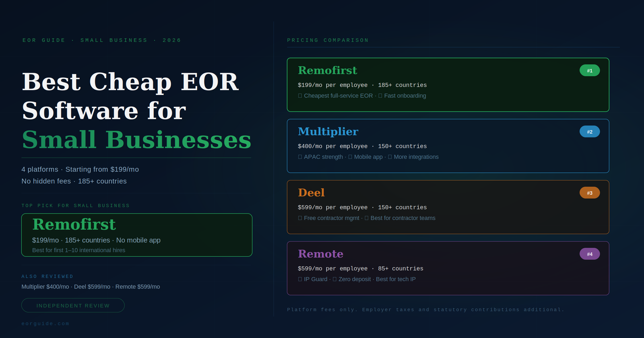Click the 'Also Reviewed' label
Viewport: 644px width, 338px height.
coord(47,276)
